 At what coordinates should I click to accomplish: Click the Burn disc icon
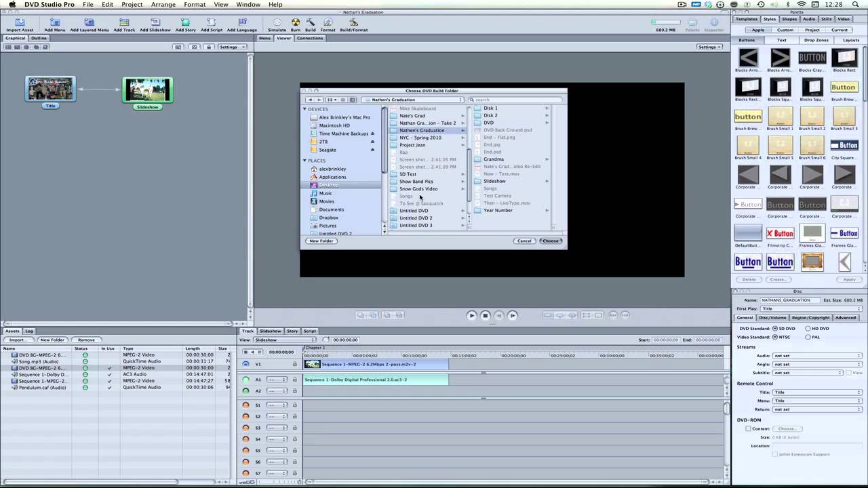click(x=296, y=22)
